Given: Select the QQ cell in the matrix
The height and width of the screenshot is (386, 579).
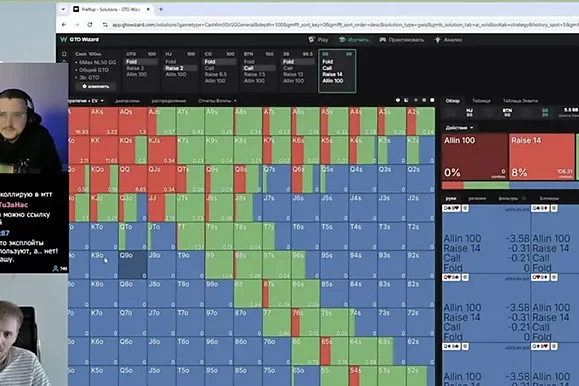Looking at the screenshot, I should tap(133, 179).
